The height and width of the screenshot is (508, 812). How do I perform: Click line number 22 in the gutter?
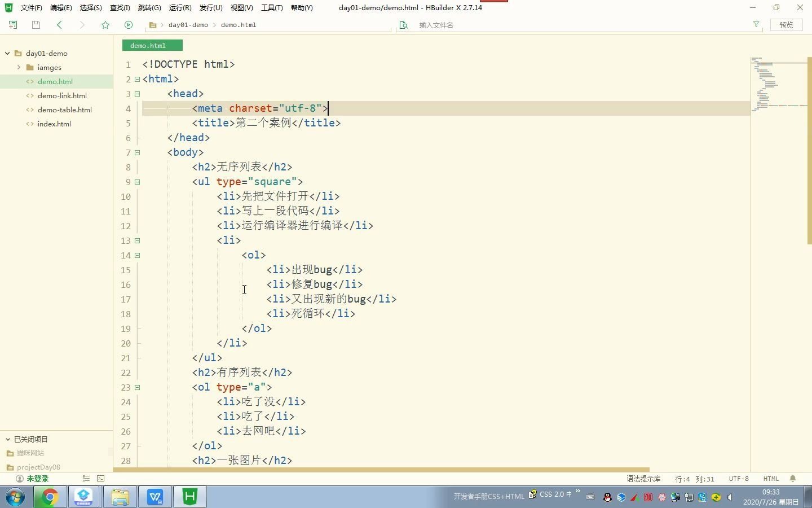coord(126,373)
